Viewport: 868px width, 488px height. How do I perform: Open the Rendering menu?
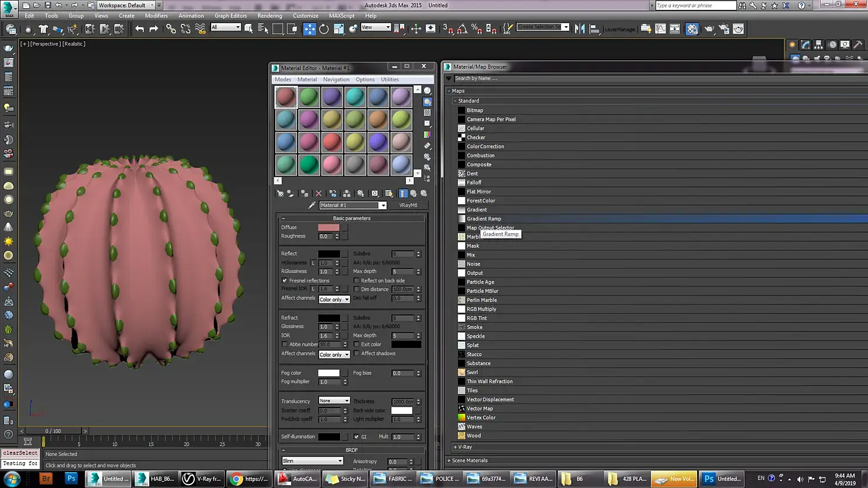[x=269, y=16]
